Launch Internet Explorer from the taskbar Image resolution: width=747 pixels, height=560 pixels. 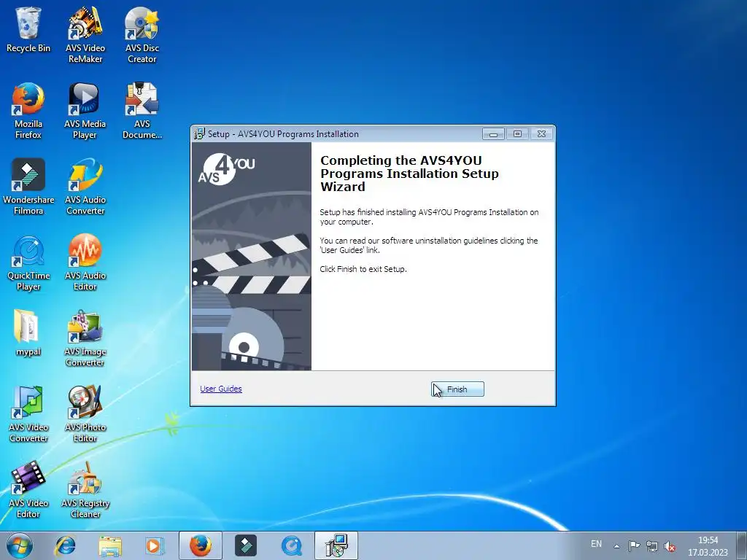65,545
